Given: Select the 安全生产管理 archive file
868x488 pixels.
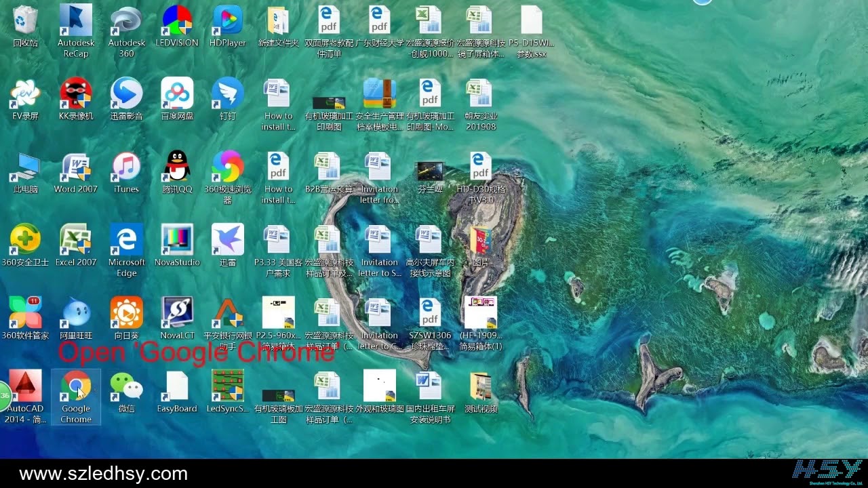Looking at the screenshot, I should (x=380, y=104).
